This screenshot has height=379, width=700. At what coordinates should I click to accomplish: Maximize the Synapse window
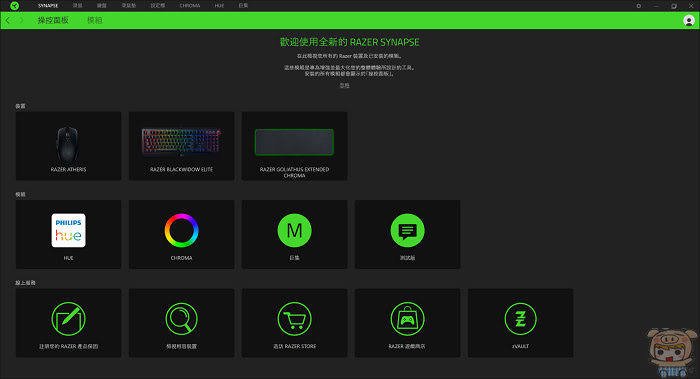point(674,6)
